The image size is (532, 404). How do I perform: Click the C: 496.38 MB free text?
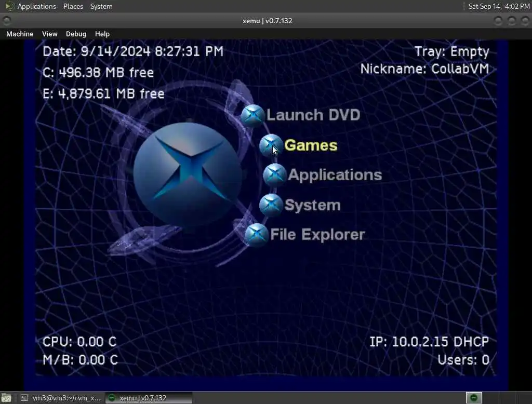98,73
